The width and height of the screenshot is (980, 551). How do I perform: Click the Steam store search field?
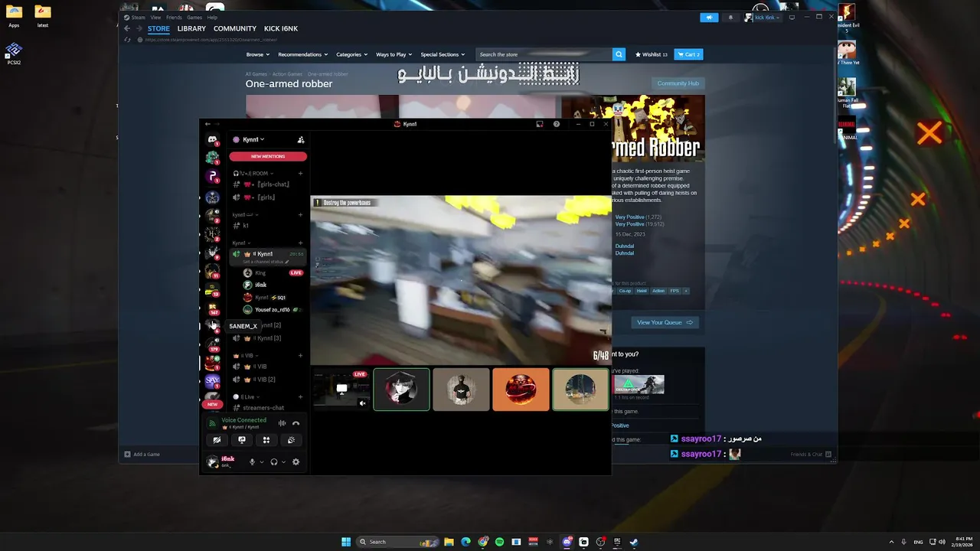544,54
